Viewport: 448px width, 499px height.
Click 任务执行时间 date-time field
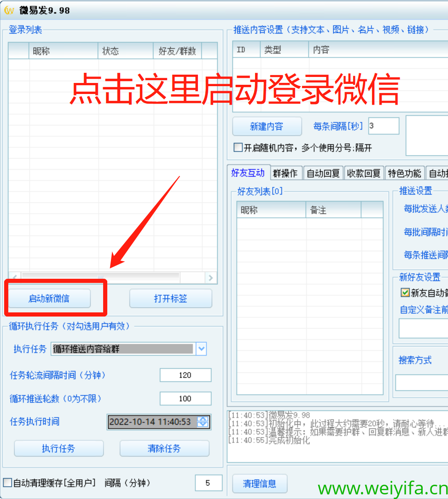[x=159, y=422]
